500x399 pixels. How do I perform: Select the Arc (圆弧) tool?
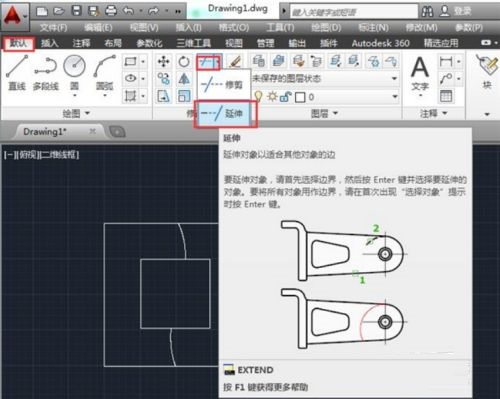coord(105,73)
